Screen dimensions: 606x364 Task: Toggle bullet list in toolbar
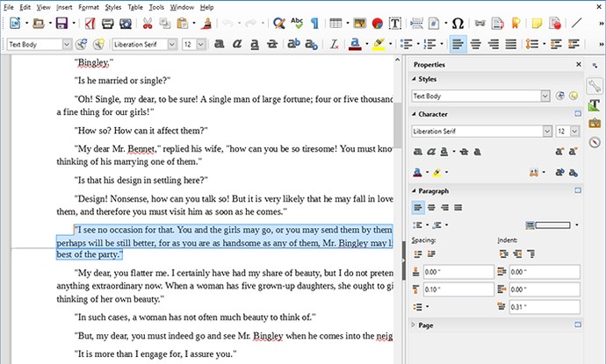click(x=406, y=45)
